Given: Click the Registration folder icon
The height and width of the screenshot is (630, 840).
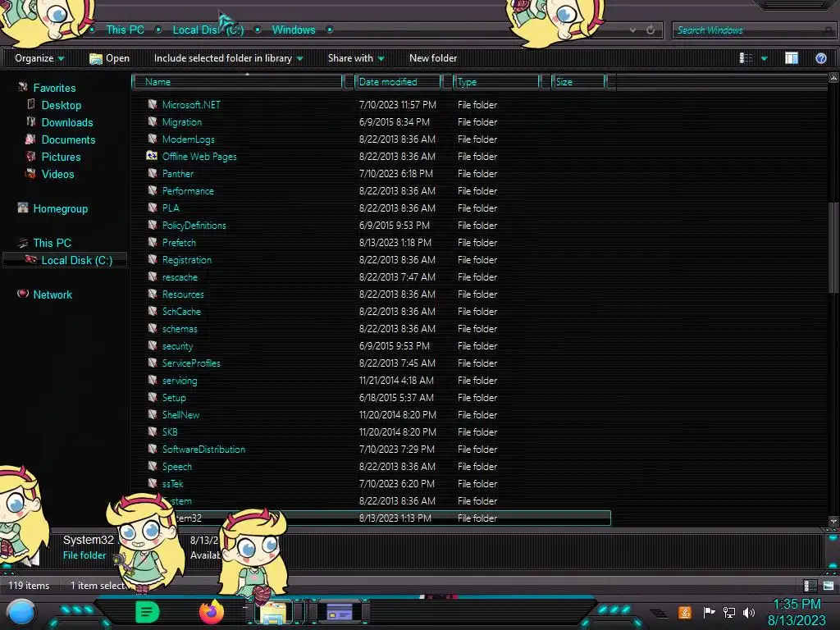Looking at the screenshot, I should 152,259.
